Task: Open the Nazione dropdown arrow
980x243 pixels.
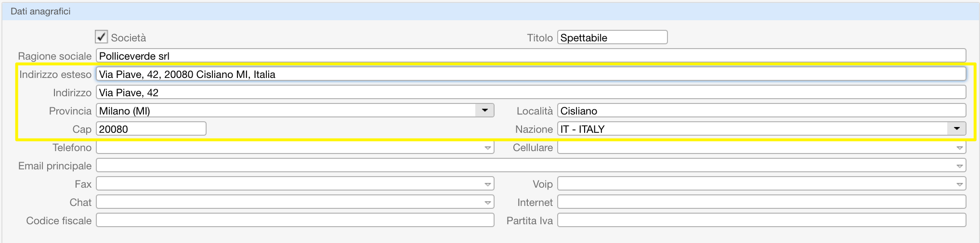Action: (956, 129)
